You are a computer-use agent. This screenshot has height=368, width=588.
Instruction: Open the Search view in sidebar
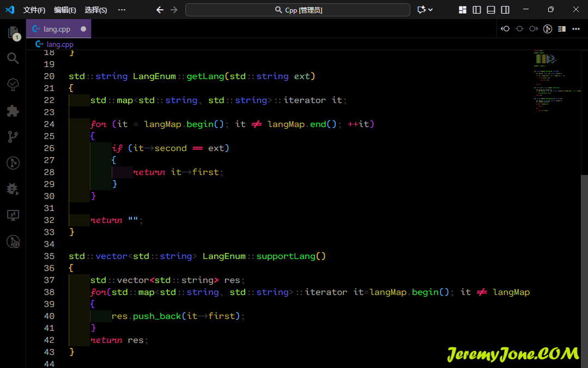pyautogui.click(x=13, y=58)
